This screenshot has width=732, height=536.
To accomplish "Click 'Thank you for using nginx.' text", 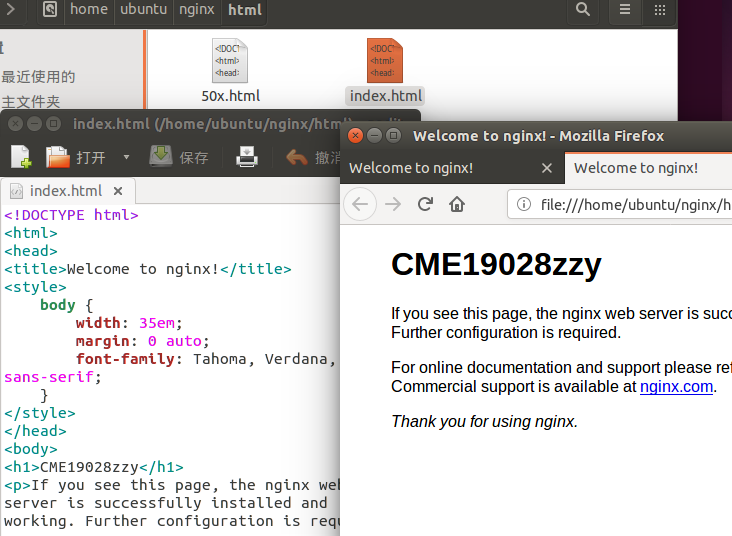I will tap(485, 421).
